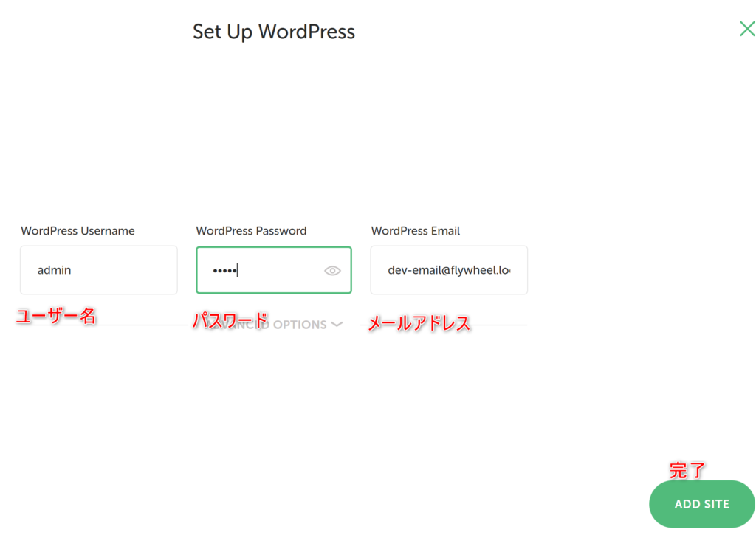This screenshot has height=552, width=756.
Task: Click the red ユーザー名 annotation
Action: pyautogui.click(x=56, y=317)
